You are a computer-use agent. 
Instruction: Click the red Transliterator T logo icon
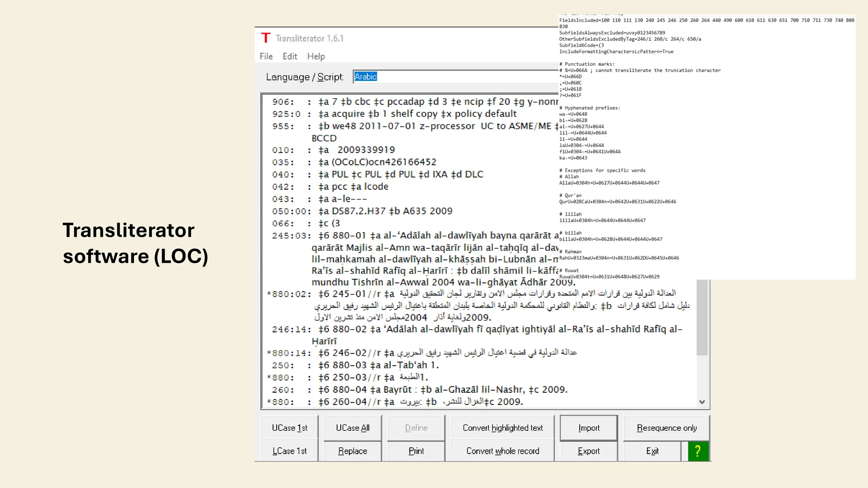coord(266,38)
